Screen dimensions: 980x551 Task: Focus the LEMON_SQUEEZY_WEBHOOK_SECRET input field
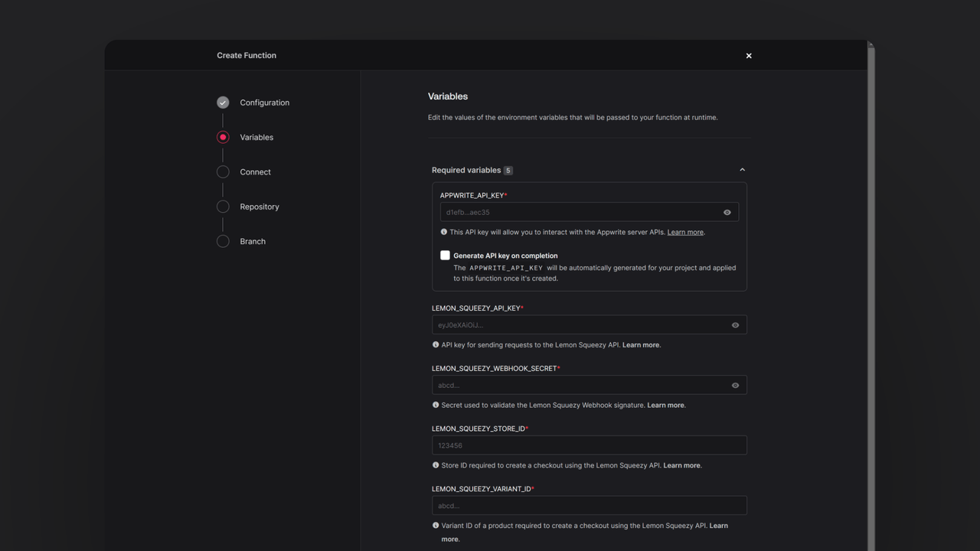point(589,385)
